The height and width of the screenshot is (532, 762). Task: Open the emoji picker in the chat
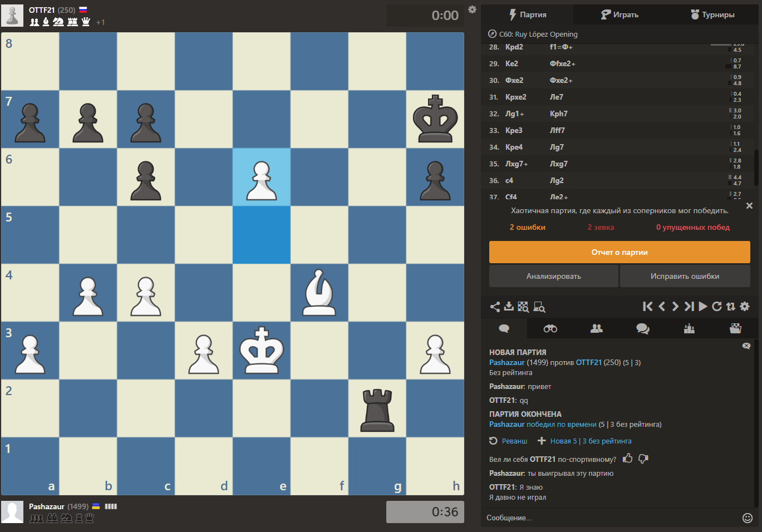[748, 518]
